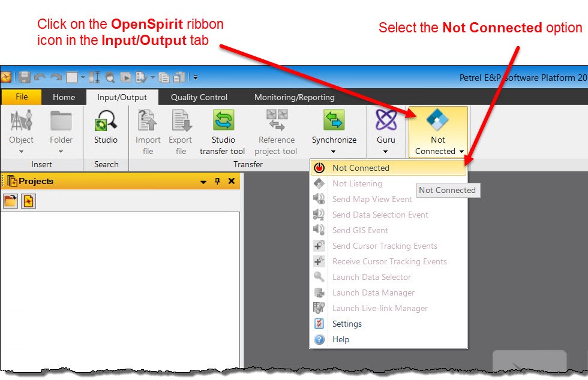Launch the Studio transfer tool
588x380 pixels.
coord(223,132)
